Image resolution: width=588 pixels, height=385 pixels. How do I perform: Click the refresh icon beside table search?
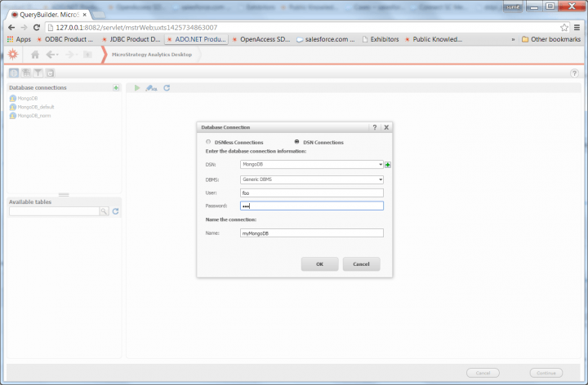(x=116, y=211)
